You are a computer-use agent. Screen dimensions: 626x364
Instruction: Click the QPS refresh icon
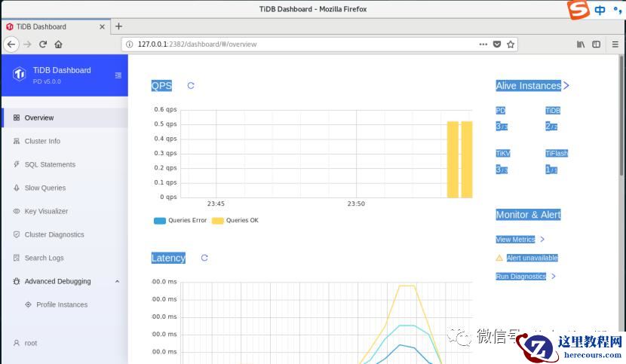pyautogui.click(x=191, y=86)
